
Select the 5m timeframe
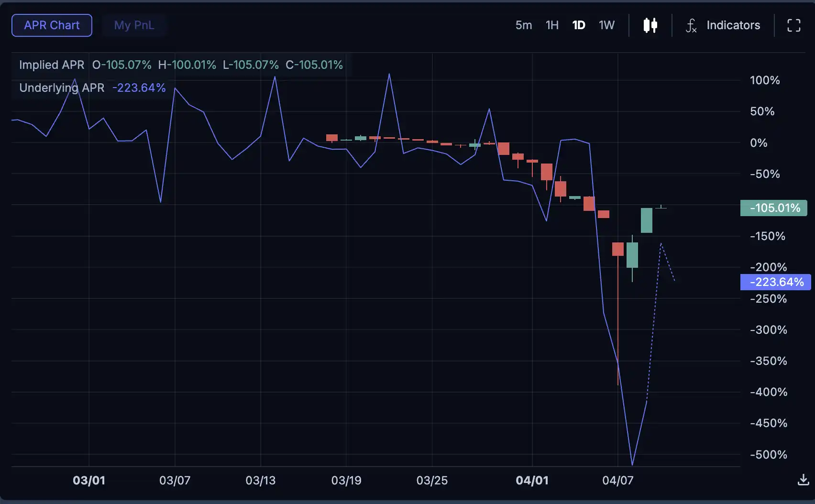tap(523, 25)
